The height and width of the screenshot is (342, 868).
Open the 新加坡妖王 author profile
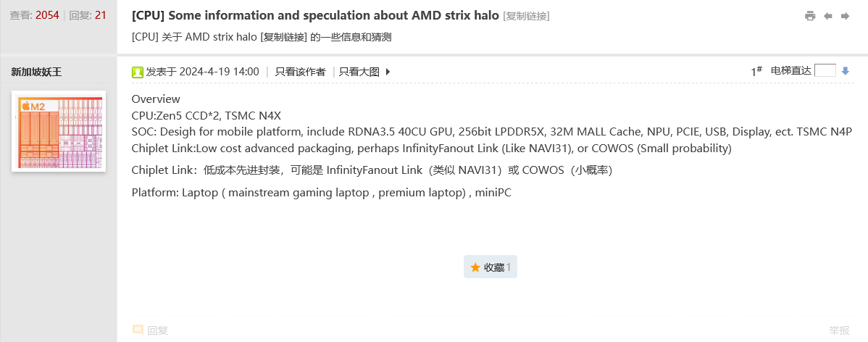click(37, 72)
